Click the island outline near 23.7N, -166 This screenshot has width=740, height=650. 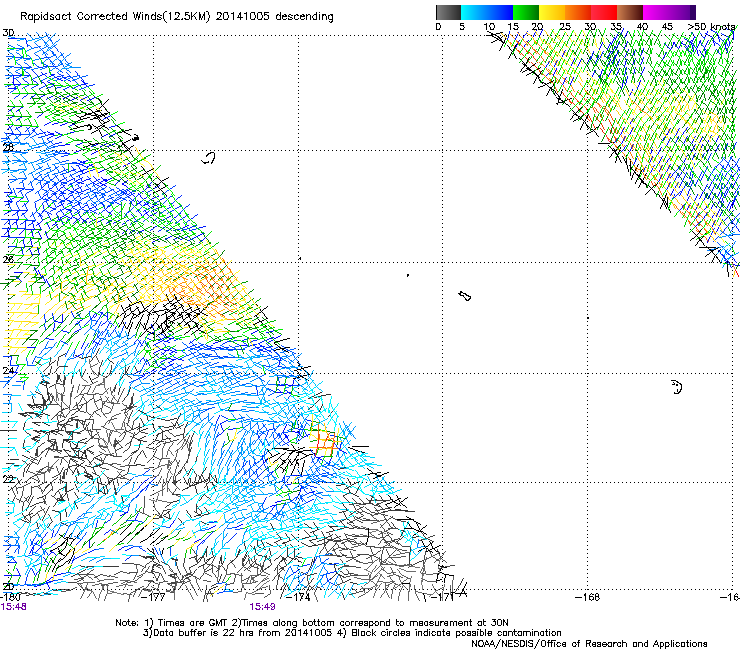pos(677,387)
